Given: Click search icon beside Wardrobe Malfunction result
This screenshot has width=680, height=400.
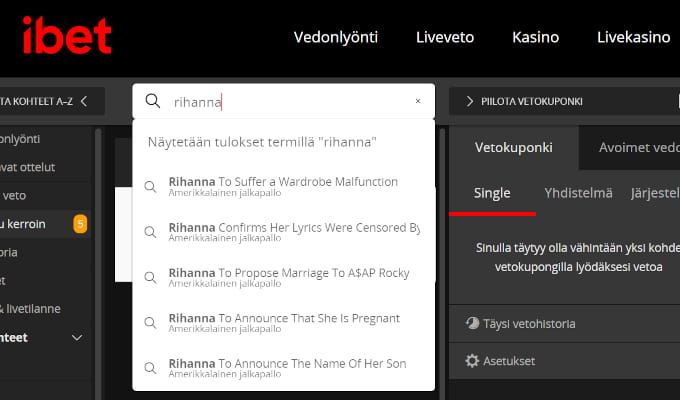Looking at the screenshot, I should [x=150, y=187].
